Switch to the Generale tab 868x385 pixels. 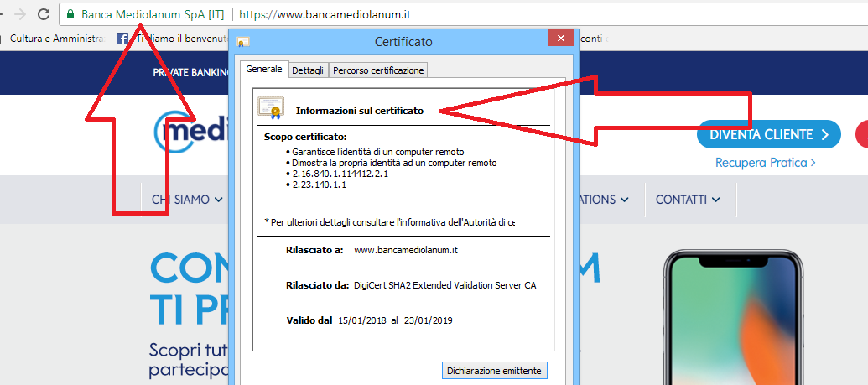(x=264, y=70)
